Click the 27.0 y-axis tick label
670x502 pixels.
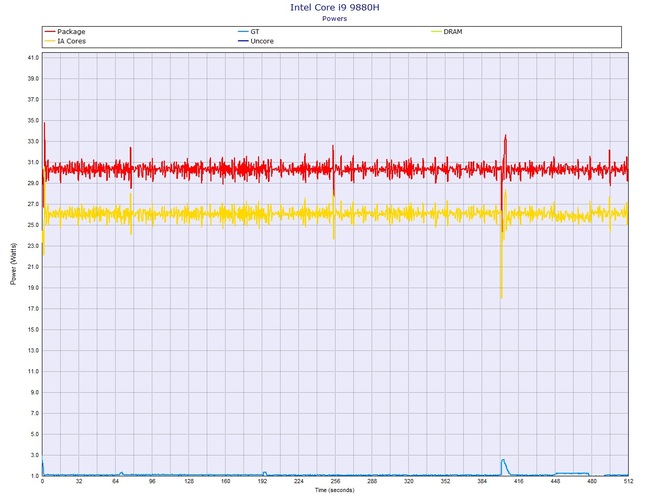tap(33, 204)
